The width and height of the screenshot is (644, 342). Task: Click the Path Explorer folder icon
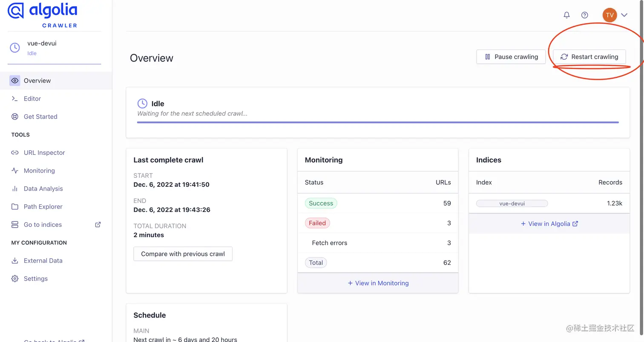point(15,206)
